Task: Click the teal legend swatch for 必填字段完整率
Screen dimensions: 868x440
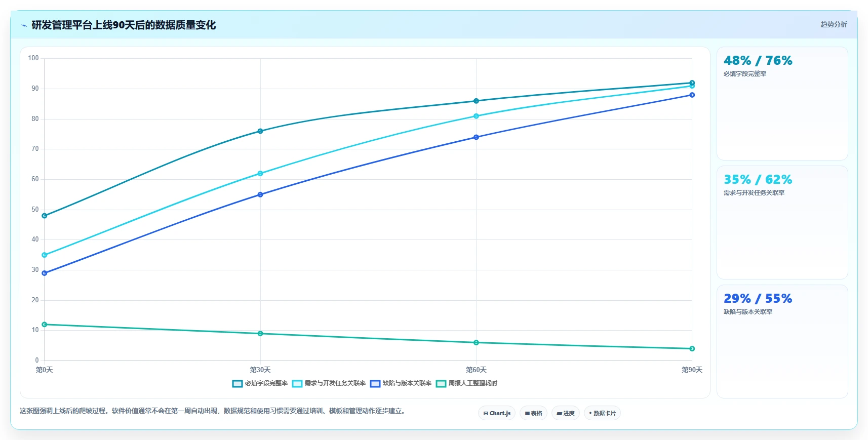Action: (x=238, y=384)
